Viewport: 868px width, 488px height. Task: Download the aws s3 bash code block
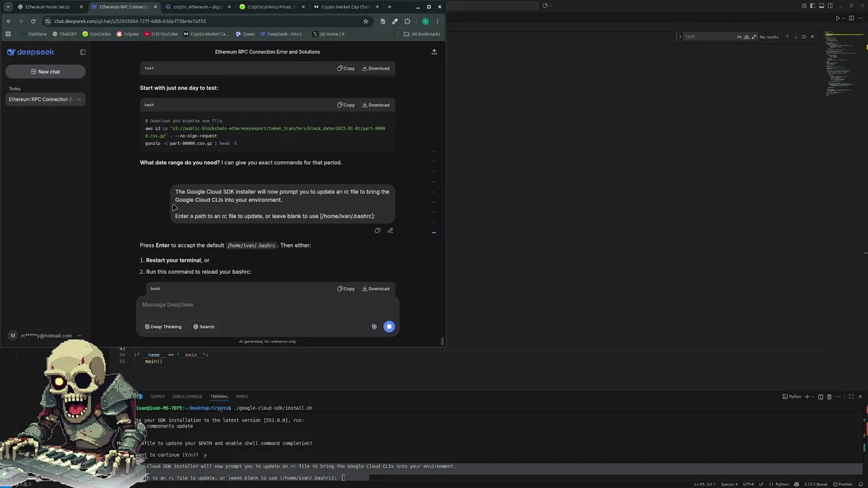[376, 105]
